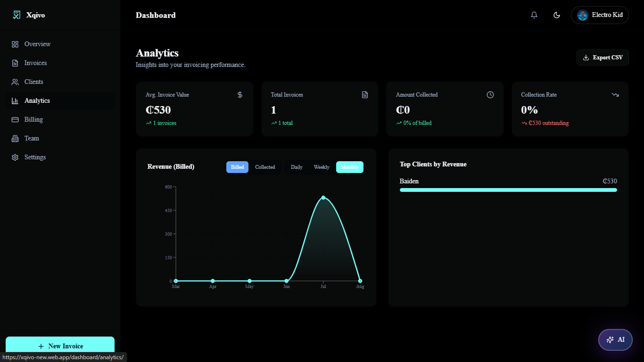Viewport: 644px width, 362px height.
Task: Select the Weekly time range
Action: click(322, 167)
